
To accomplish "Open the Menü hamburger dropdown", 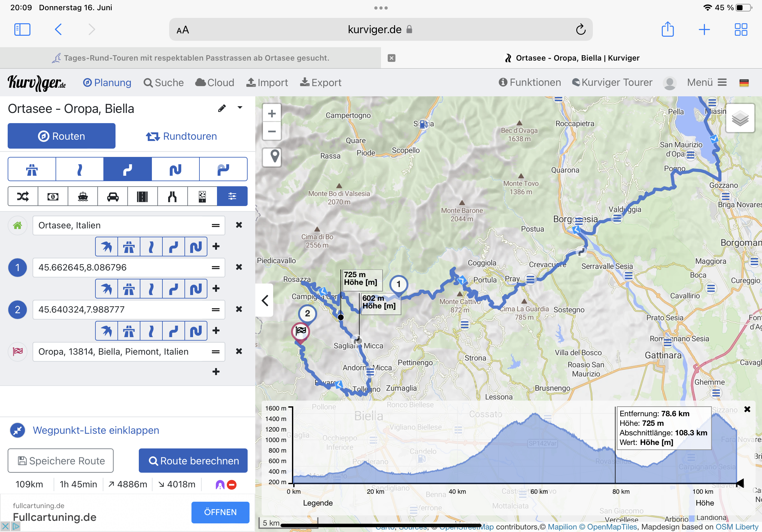I will coord(707,82).
